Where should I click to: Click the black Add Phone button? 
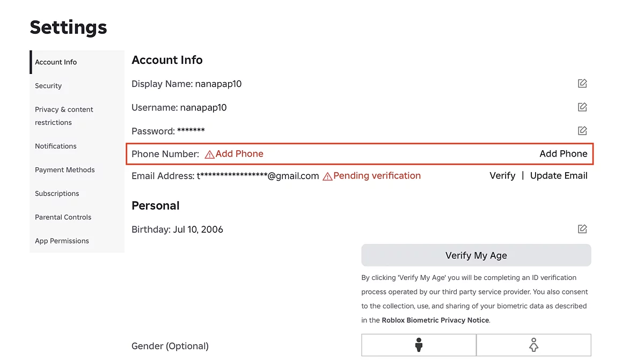tap(563, 154)
